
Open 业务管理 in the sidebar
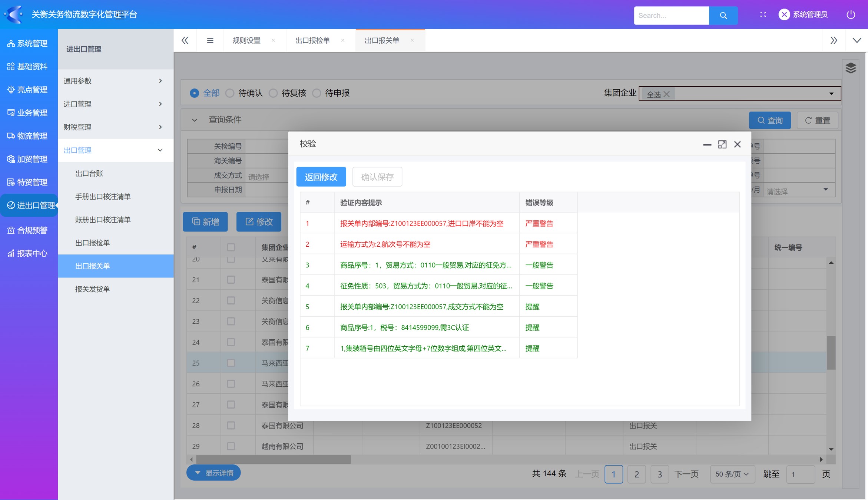[x=28, y=113]
